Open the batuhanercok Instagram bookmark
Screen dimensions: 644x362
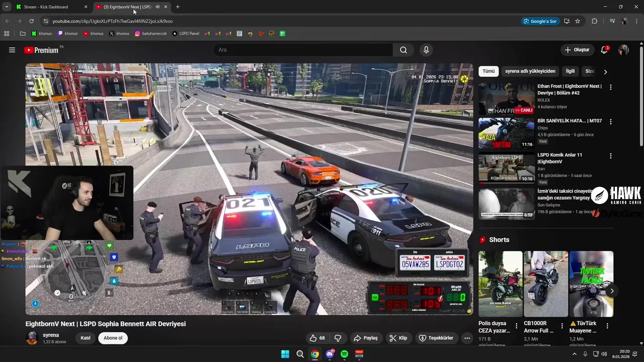tap(151, 34)
